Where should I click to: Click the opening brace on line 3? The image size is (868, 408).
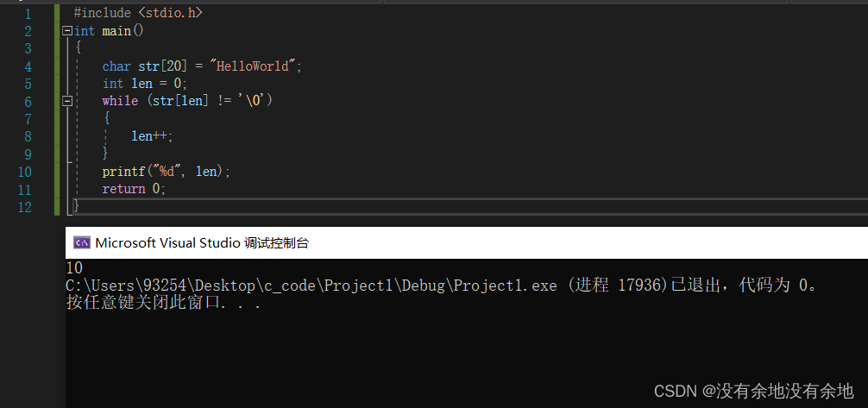(x=78, y=48)
